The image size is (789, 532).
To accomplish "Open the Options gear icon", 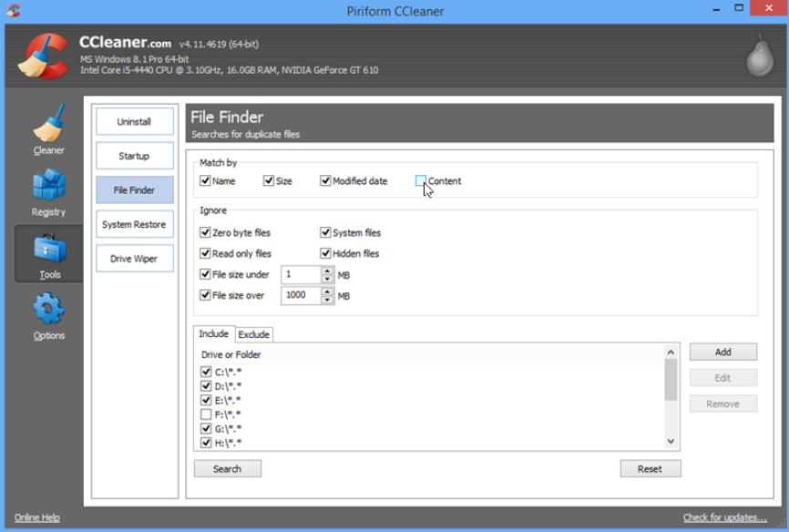I will [49, 309].
